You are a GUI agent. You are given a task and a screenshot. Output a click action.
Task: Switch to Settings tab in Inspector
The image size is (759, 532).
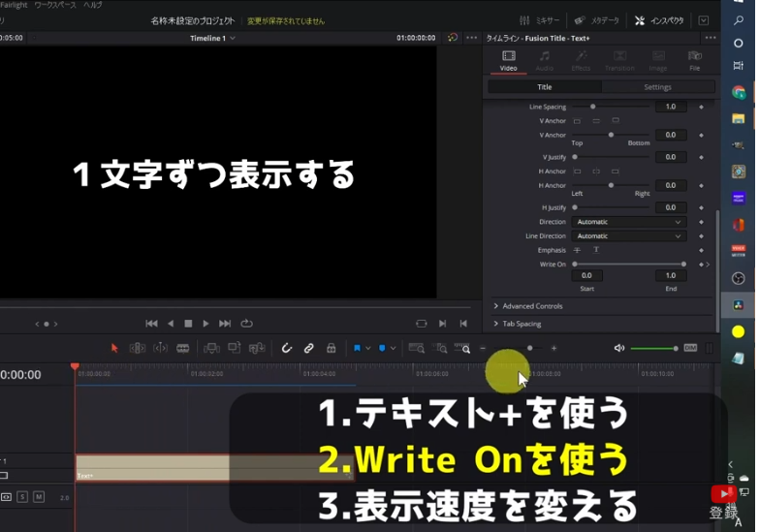pos(657,87)
